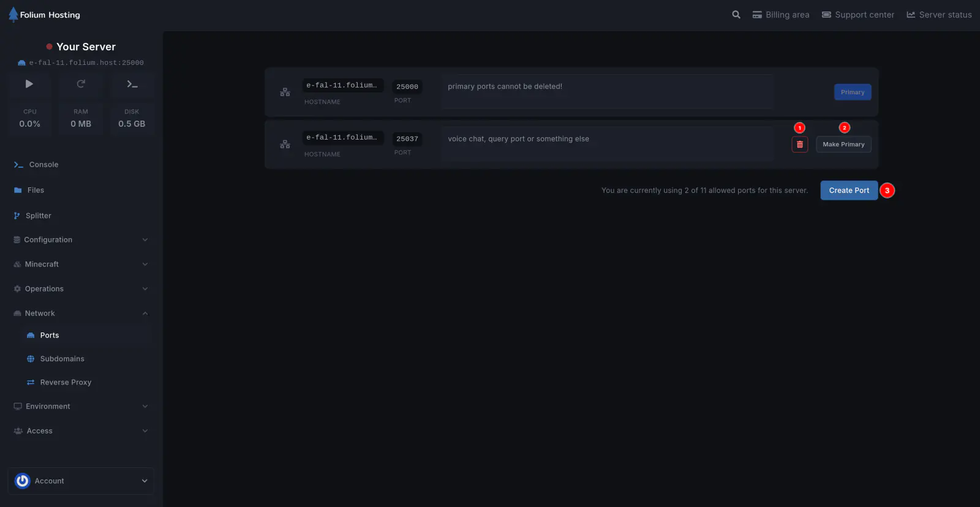
Task: Click network icon beside port 25000
Action: pyautogui.click(x=285, y=92)
